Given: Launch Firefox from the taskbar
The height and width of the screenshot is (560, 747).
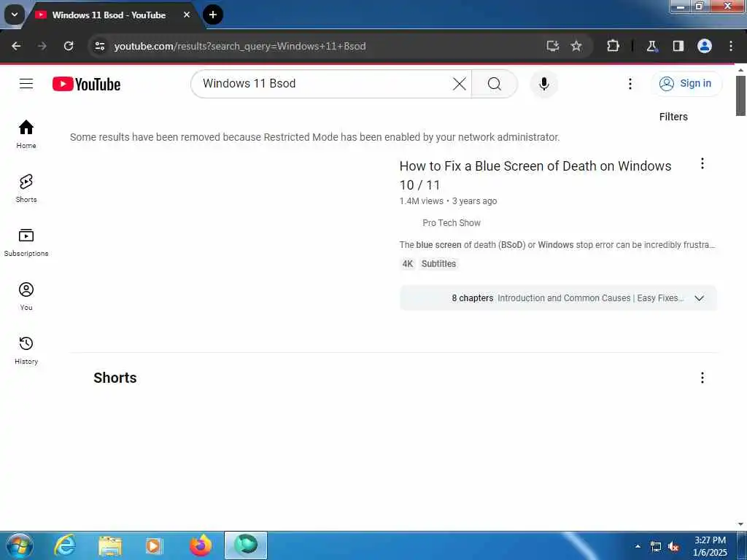Looking at the screenshot, I should point(200,545).
